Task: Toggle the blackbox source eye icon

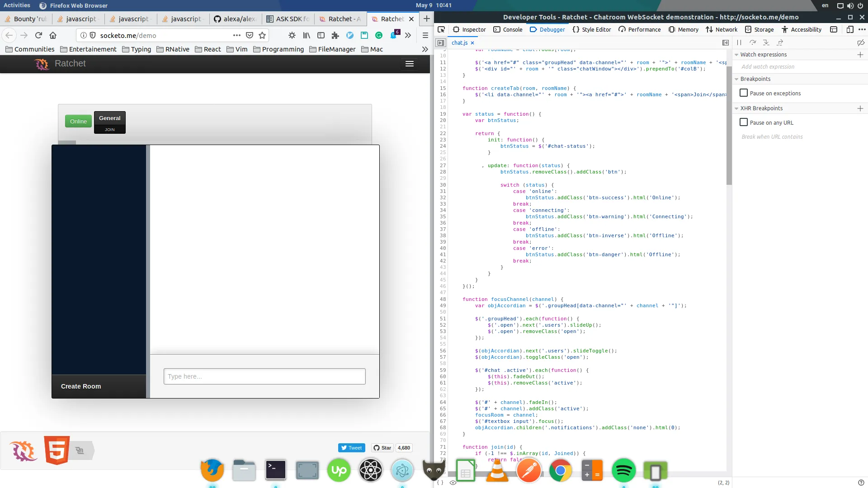Action: pos(453,483)
